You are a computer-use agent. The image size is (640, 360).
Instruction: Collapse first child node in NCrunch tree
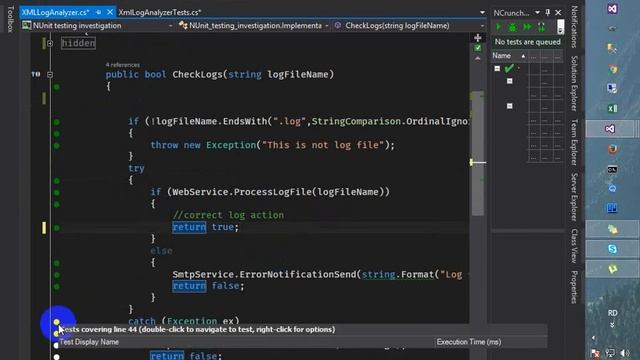coord(509,81)
